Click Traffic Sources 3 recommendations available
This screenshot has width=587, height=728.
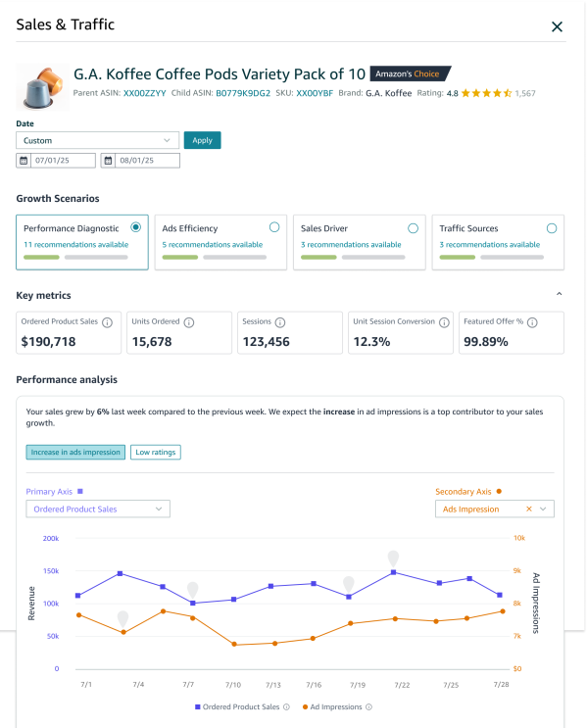490,244
